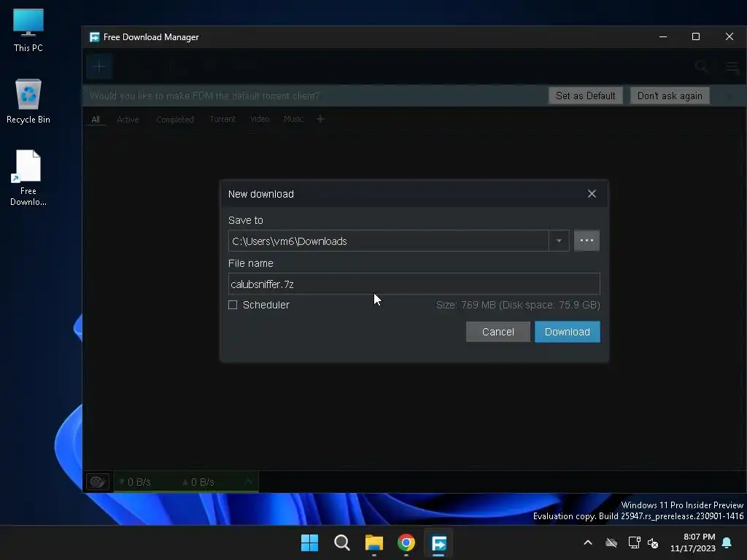Screen dimensions: 747x560
Task: Open Google Chrome from taskbar
Action: (x=406, y=542)
